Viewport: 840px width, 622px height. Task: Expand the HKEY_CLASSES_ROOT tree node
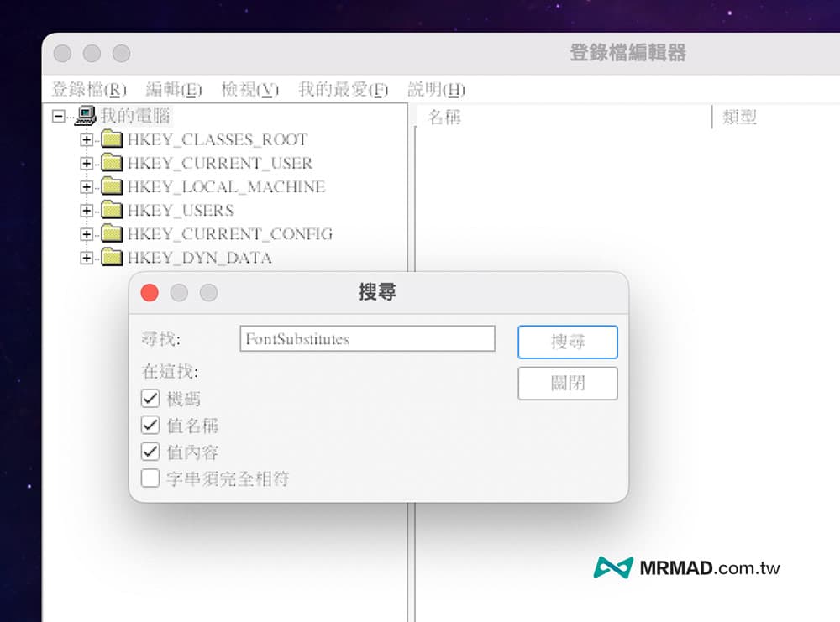click(x=88, y=139)
